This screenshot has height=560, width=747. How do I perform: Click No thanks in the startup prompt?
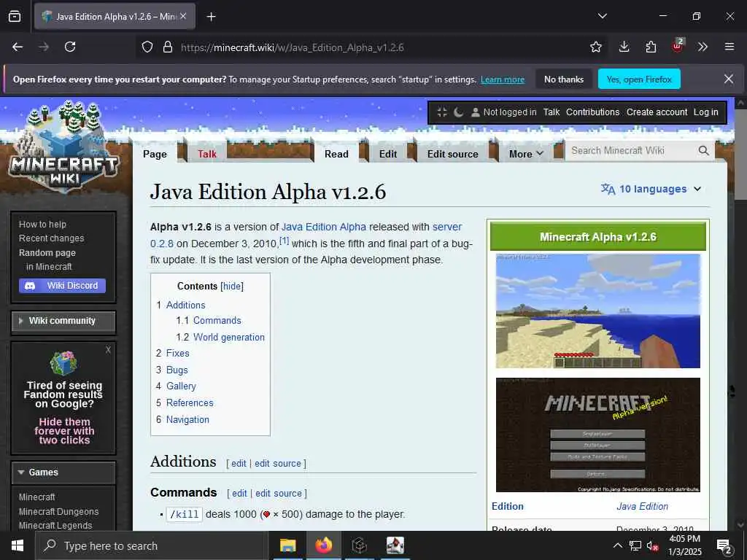564,79
